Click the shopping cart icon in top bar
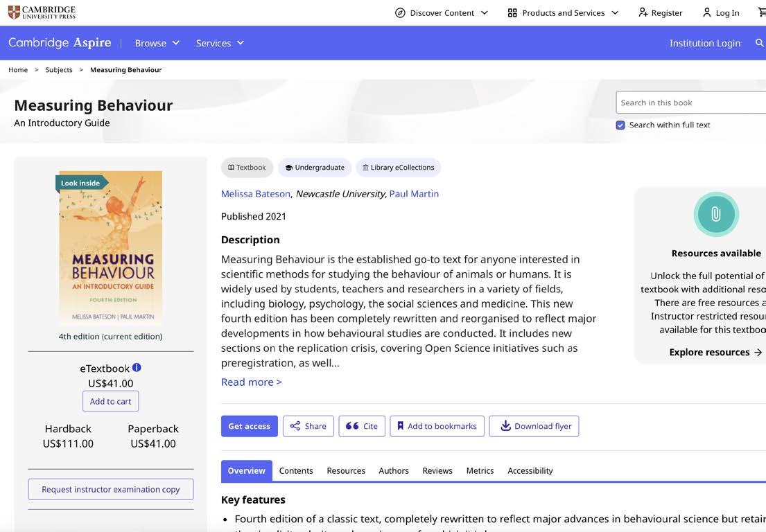Screen dimensions: 766x532 point(762,12)
